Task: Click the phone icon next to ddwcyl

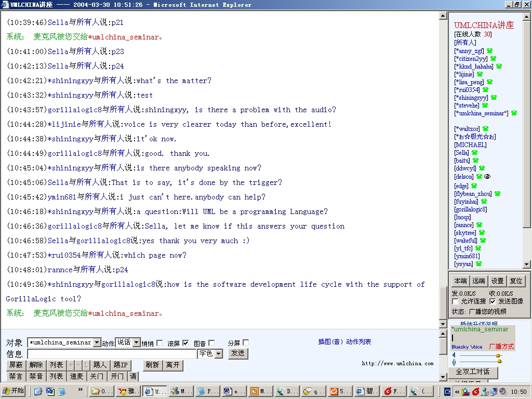Action: tap(482, 168)
